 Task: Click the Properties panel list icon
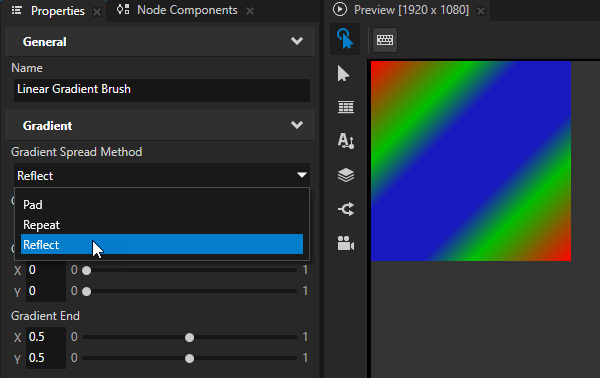pyautogui.click(x=16, y=10)
